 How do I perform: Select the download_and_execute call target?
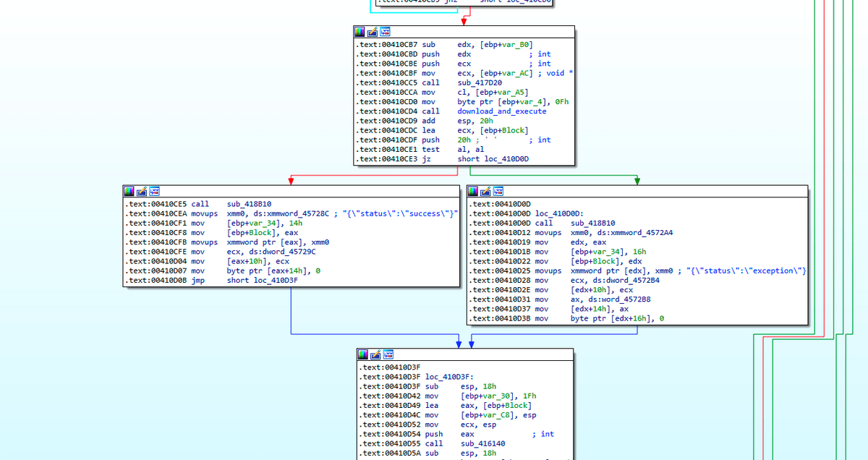pyautogui.click(x=501, y=111)
